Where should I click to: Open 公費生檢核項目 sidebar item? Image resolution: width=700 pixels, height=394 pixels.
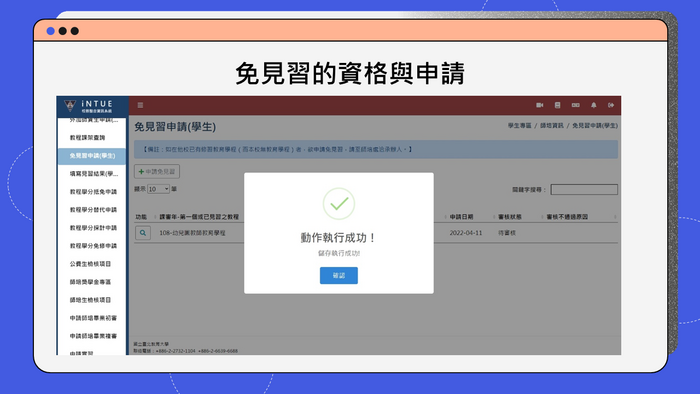(90, 264)
